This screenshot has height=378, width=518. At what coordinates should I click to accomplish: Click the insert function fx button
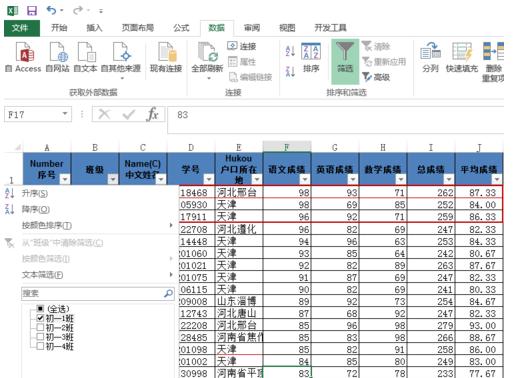[152, 114]
